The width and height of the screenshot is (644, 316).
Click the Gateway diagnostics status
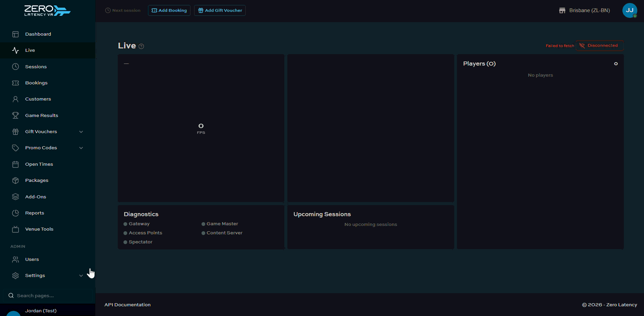[137, 224]
